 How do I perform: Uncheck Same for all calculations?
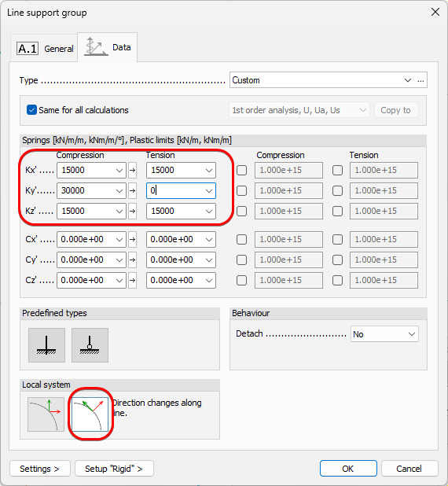pyautogui.click(x=31, y=110)
